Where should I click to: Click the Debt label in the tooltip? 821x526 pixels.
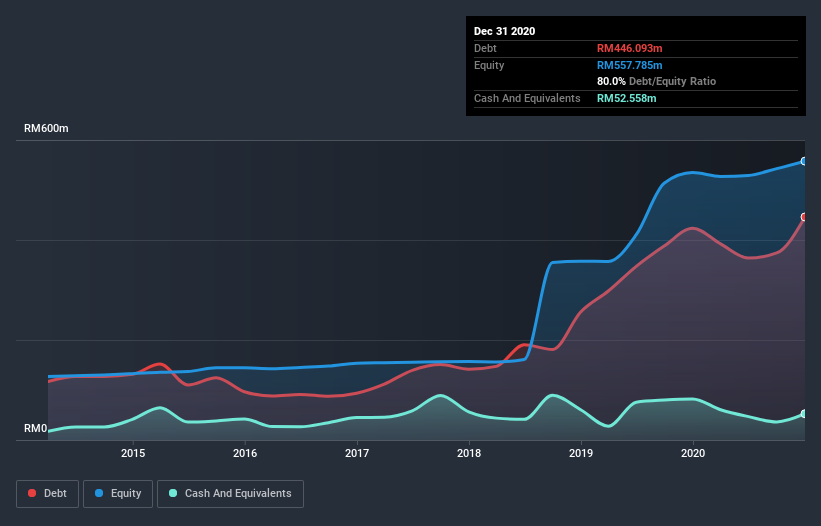pos(485,49)
